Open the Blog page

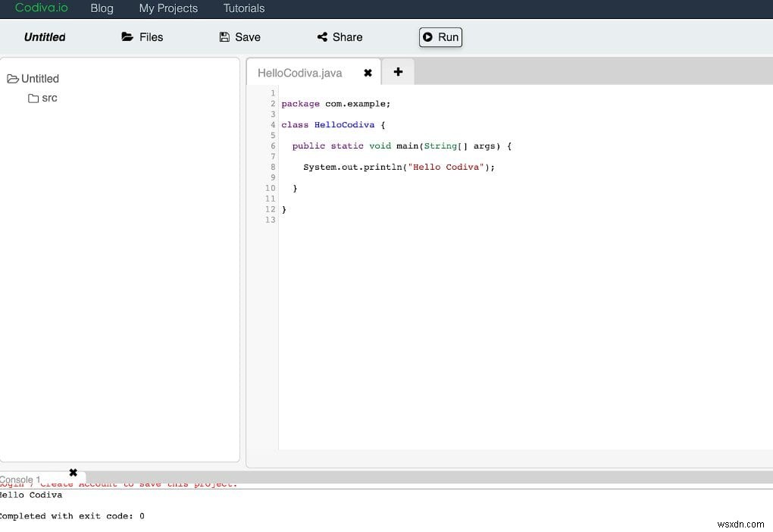tap(102, 8)
